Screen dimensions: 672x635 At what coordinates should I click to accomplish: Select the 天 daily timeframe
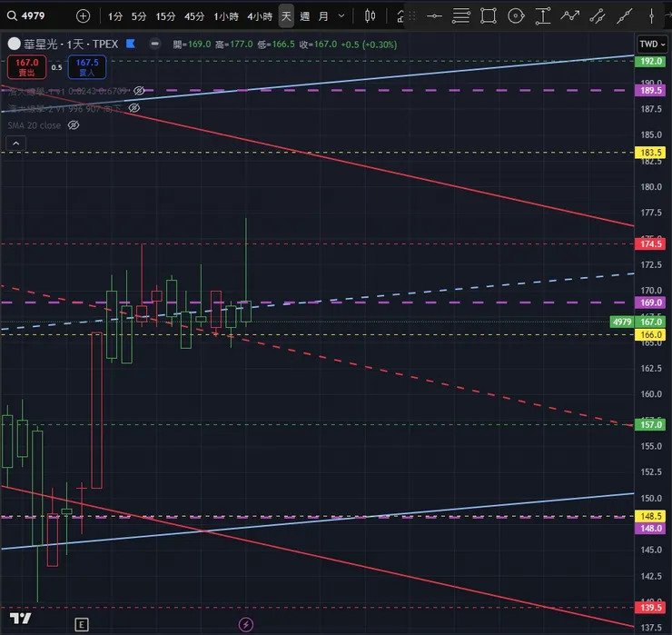[x=286, y=15]
